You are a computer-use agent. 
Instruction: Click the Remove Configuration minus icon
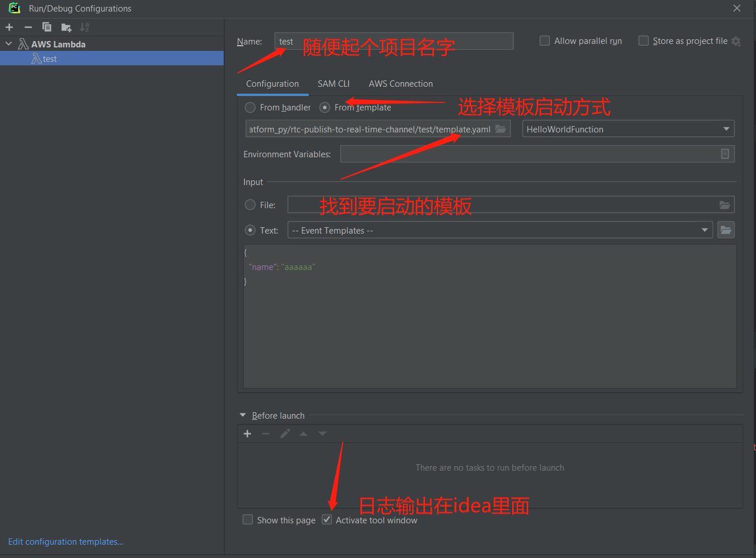[x=28, y=27]
